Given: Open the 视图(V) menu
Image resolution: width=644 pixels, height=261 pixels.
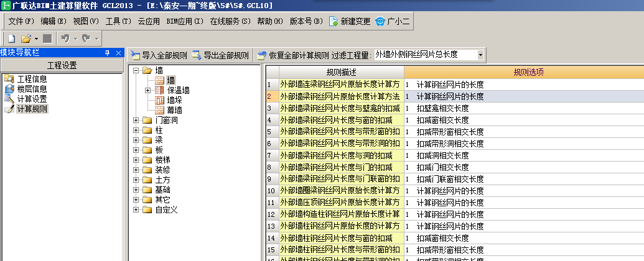Looking at the screenshot, I should pyautogui.click(x=86, y=21).
